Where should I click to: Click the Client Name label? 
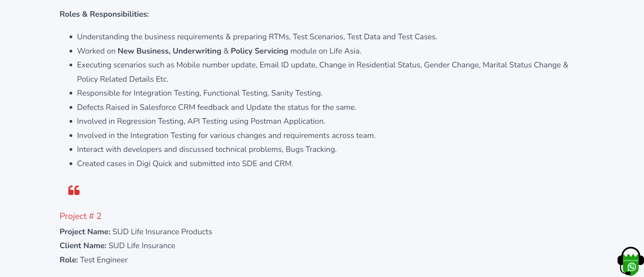[x=83, y=246]
